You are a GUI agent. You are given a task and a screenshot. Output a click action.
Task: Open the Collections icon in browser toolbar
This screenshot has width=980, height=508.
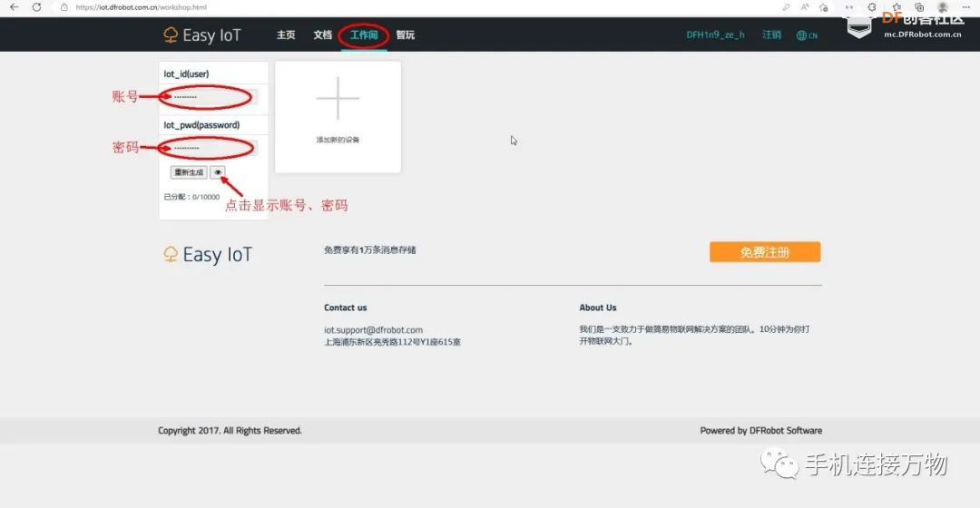[919, 7]
